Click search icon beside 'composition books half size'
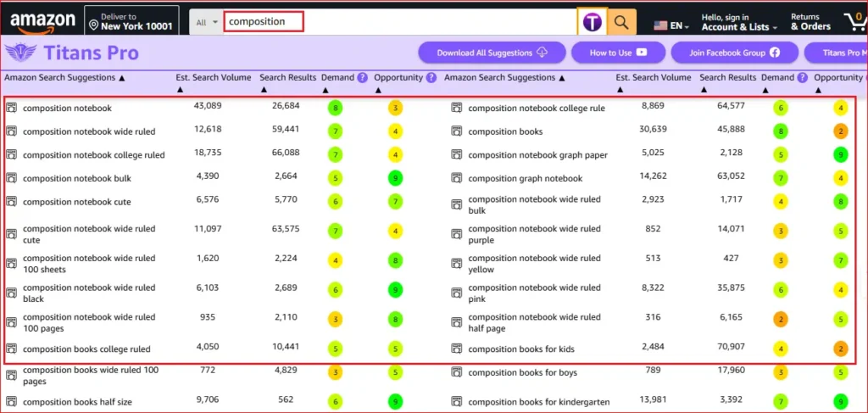The width and height of the screenshot is (868, 413). pyautogui.click(x=12, y=402)
